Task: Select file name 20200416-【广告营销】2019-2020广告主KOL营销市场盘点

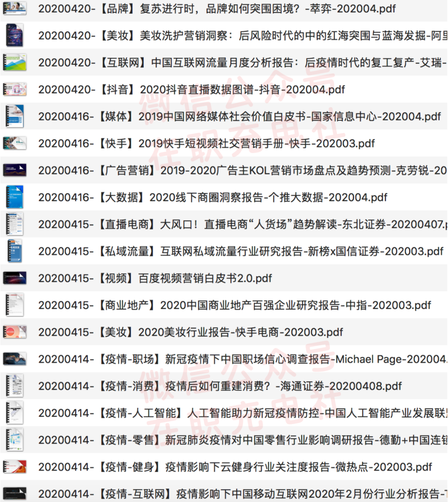Action: (x=243, y=171)
